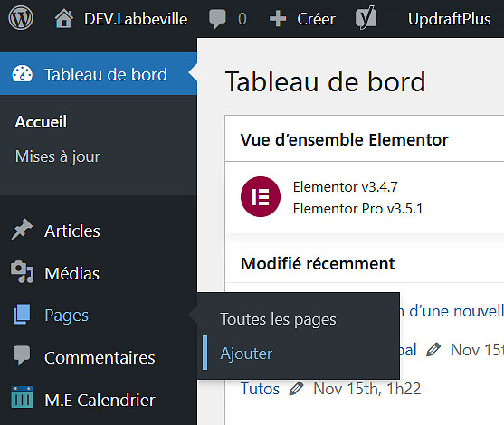The height and width of the screenshot is (425, 504).
Task: Select Toutes les pages submenu entry
Action: click(x=278, y=319)
